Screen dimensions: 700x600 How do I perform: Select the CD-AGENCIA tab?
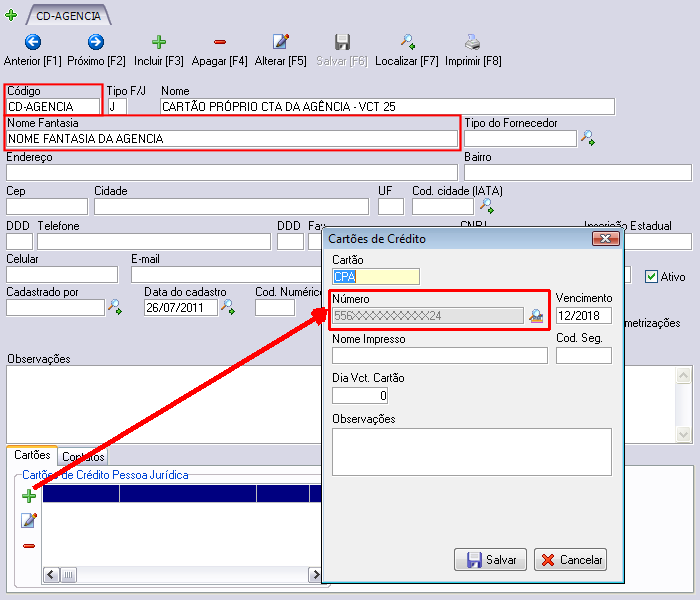click(68, 16)
